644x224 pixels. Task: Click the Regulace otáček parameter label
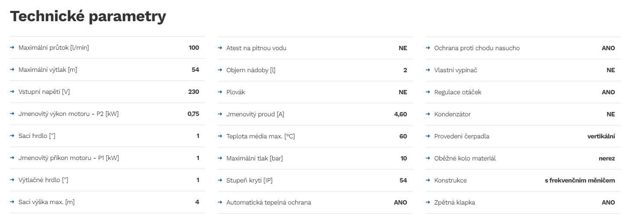458,92
